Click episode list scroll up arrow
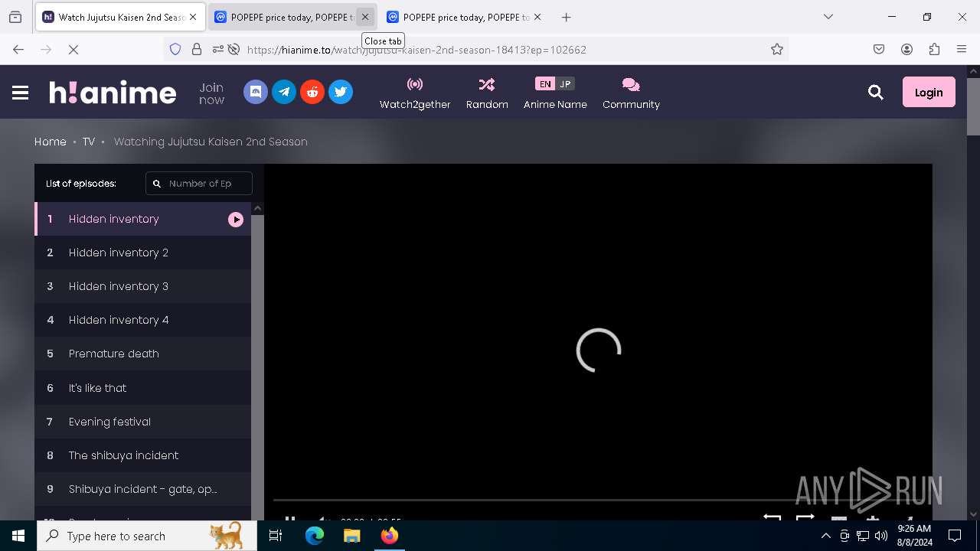 pos(258,209)
